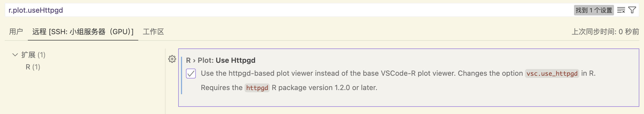This screenshot has height=114, width=644.
Task: Switch to the 用户 settings tab
Action: (x=16, y=32)
